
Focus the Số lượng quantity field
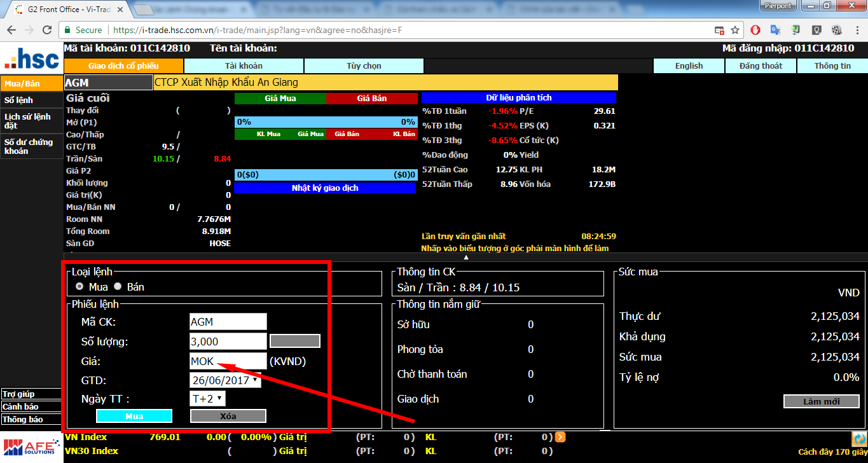tap(228, 341)
